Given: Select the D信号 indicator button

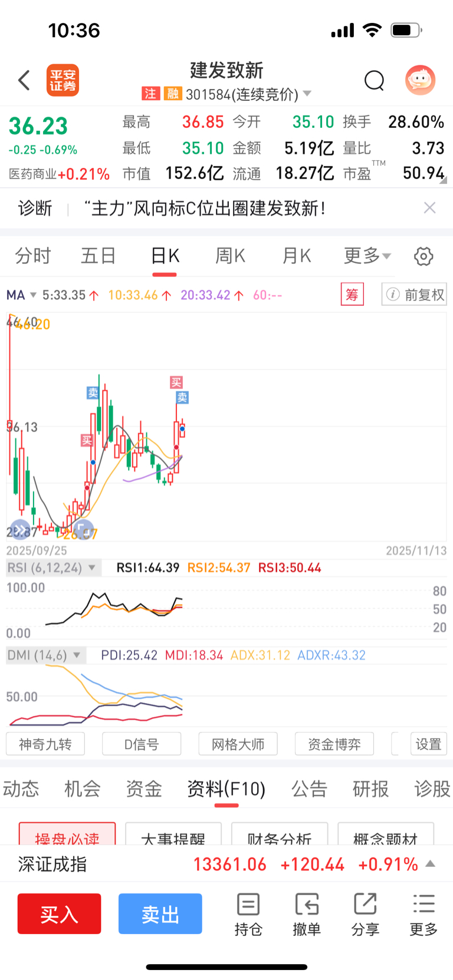Looking at the screenshot, I should 142,744.
